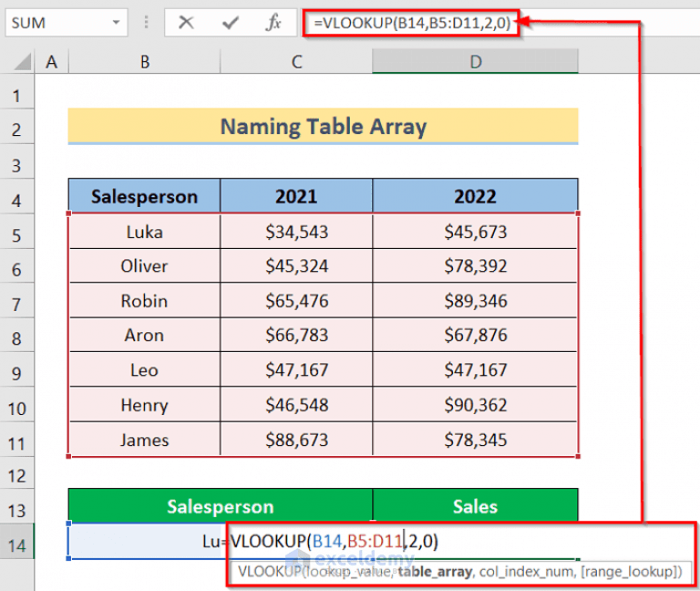Click into the formula bar VLOOKUP text
The height and width of the screenshot is (591, 700).
[412, 22]
